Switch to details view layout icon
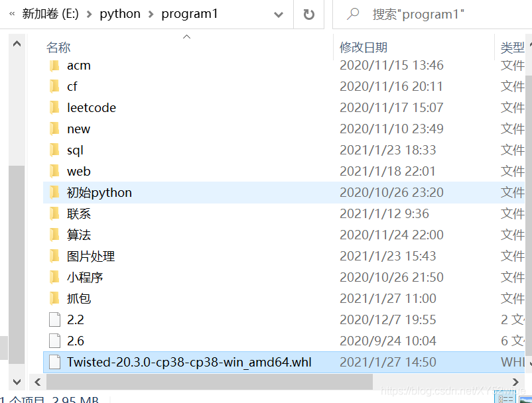Image resolution: width=532 pixels, height=403 pixels. [x=505, y=398]
